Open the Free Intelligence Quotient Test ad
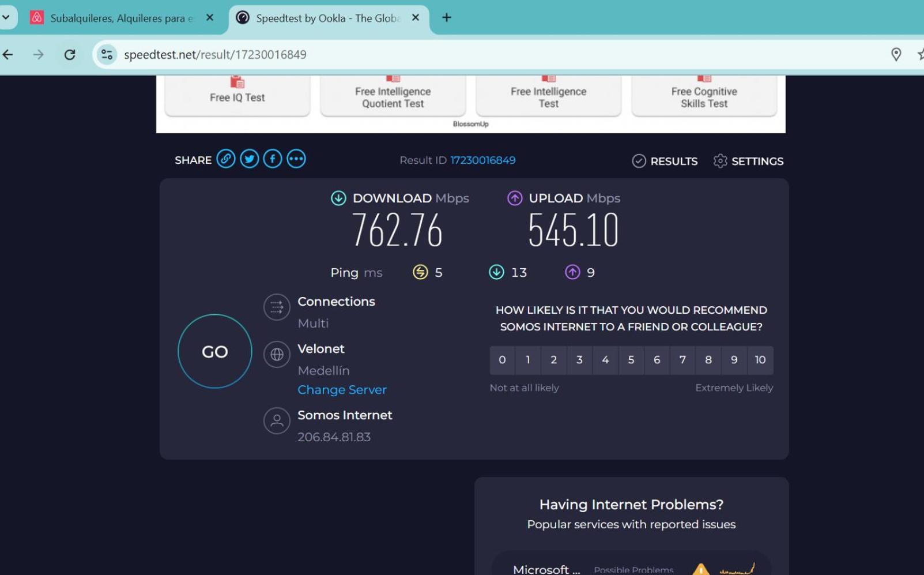 [393, 96]
